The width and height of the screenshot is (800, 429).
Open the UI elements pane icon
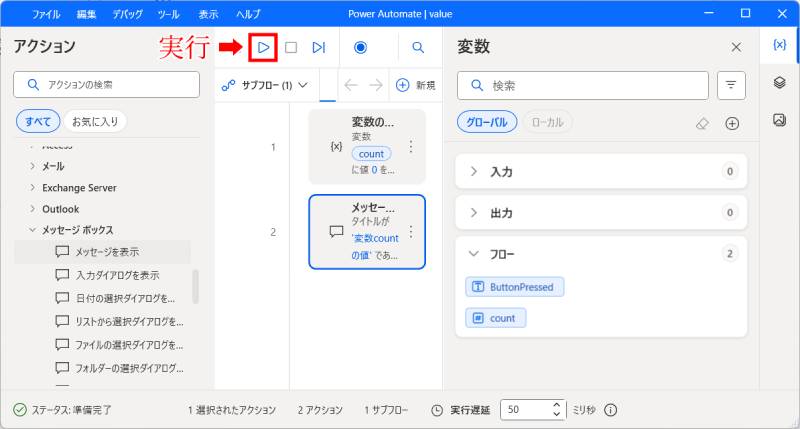tap(779, 82)
